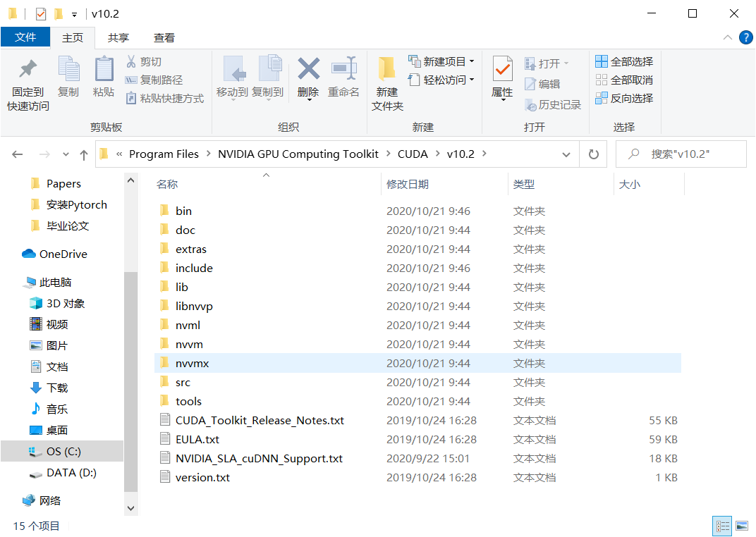Expand chevron after v10.2 in path
The width and height of the screenshot is (756, 537).
[484, 154]
